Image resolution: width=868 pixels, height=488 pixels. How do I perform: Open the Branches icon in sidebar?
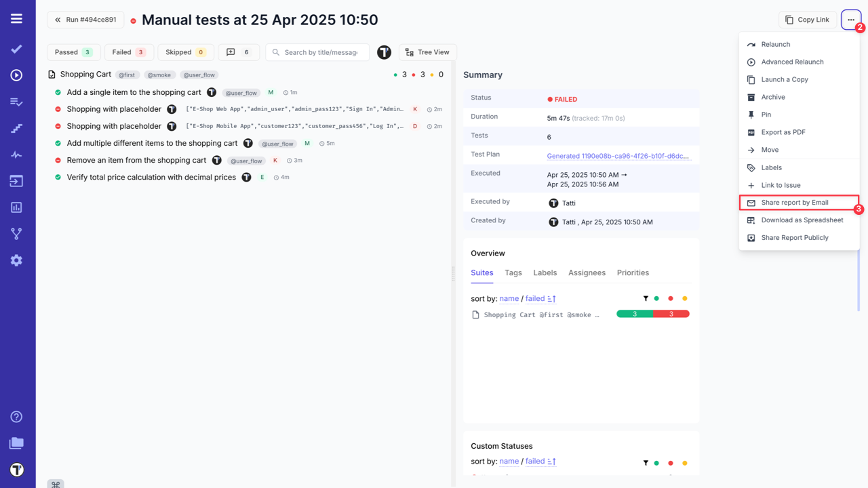tap(17, 234)
